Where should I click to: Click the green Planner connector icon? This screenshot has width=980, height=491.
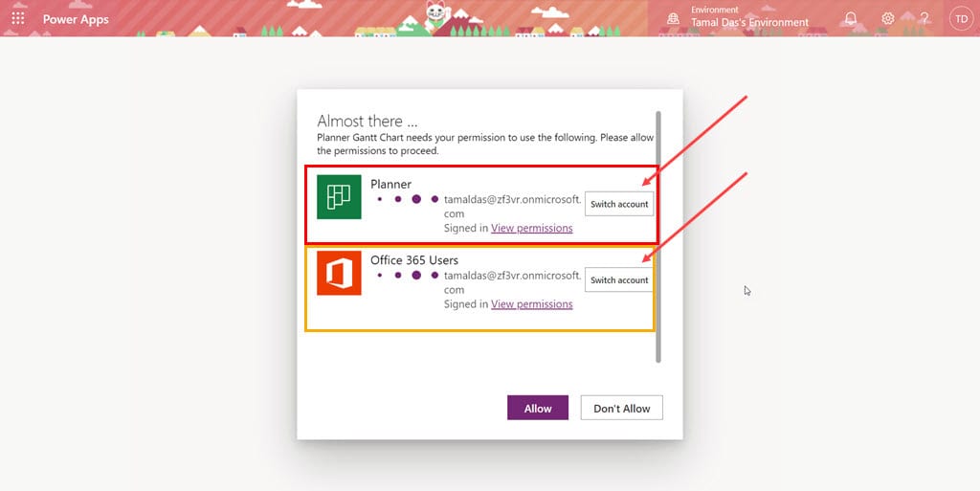point(339,197)
